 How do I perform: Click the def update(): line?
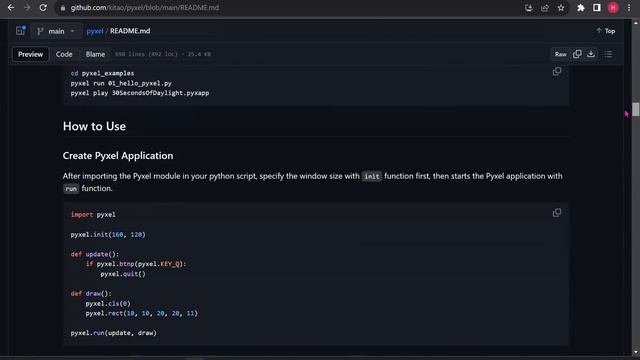coord(95,254)
